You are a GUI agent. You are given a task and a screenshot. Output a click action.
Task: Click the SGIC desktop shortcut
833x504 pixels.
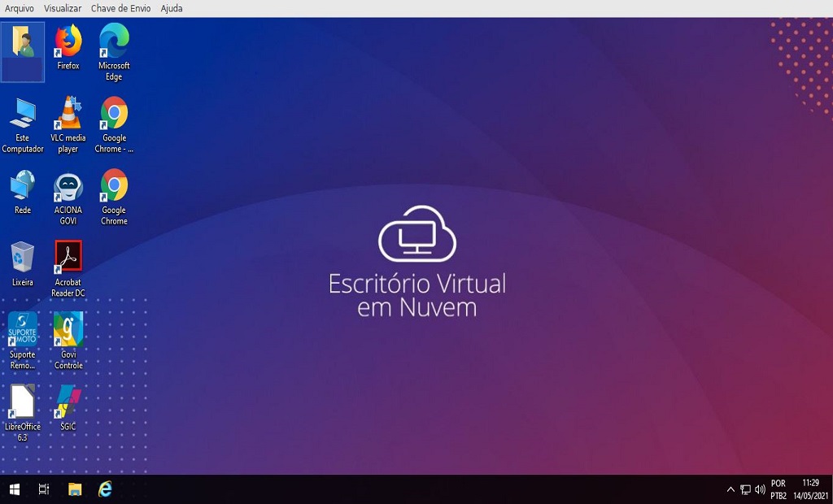68,402
